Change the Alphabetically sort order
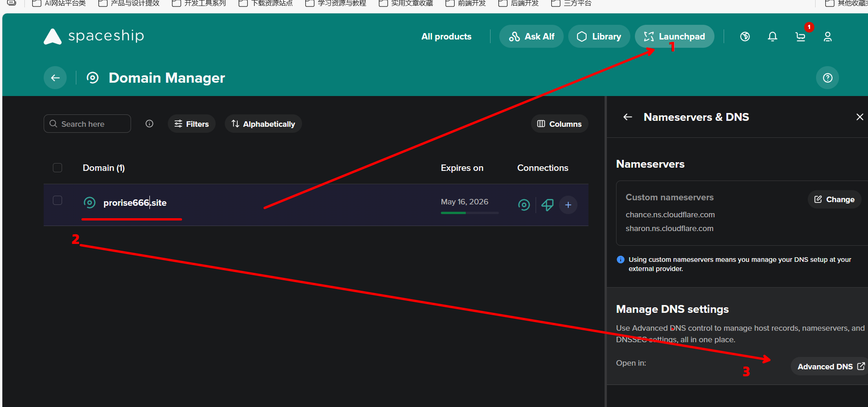 tap(263, 124)
